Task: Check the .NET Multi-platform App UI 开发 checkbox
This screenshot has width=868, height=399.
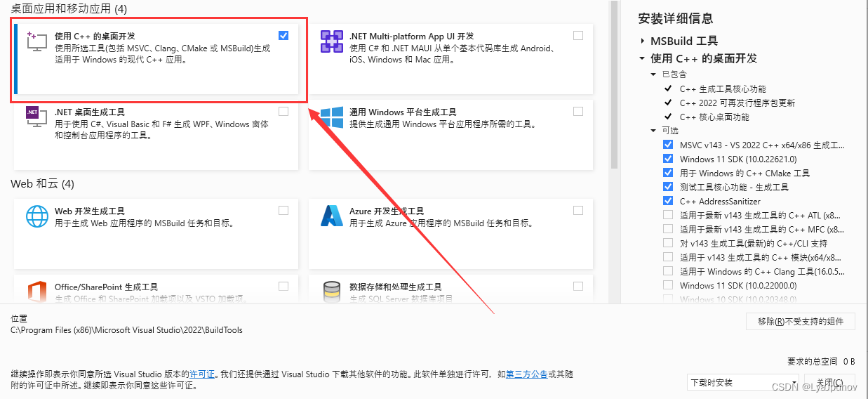Action: 578,35
